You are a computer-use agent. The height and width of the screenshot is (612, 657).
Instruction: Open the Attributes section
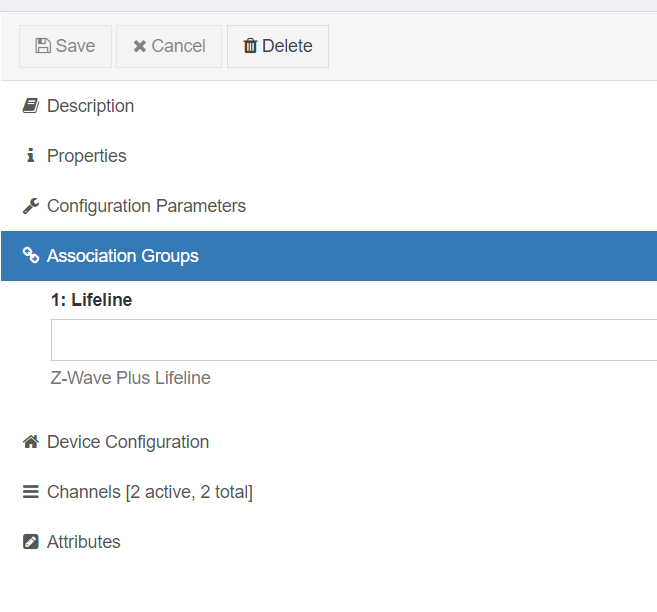tap(84, 542)
